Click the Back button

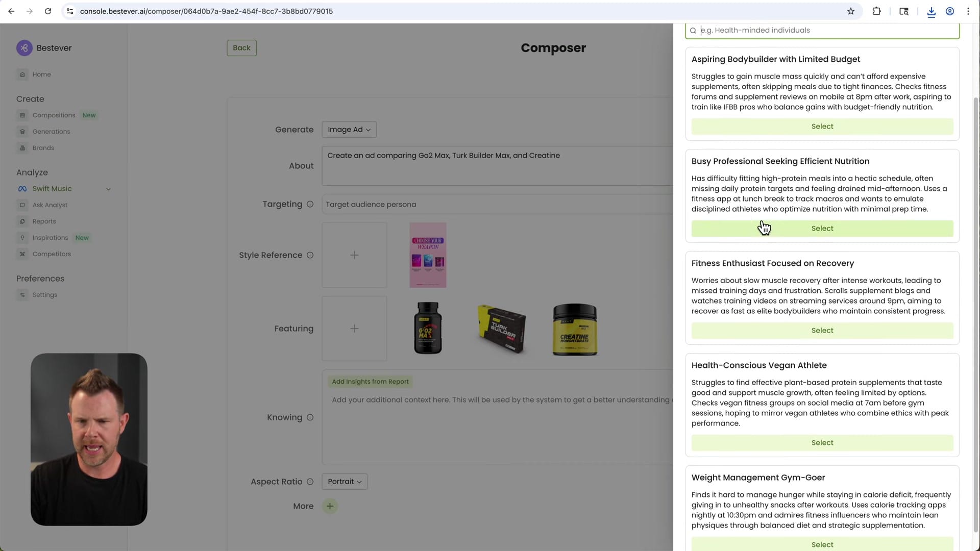pos(241,48)
